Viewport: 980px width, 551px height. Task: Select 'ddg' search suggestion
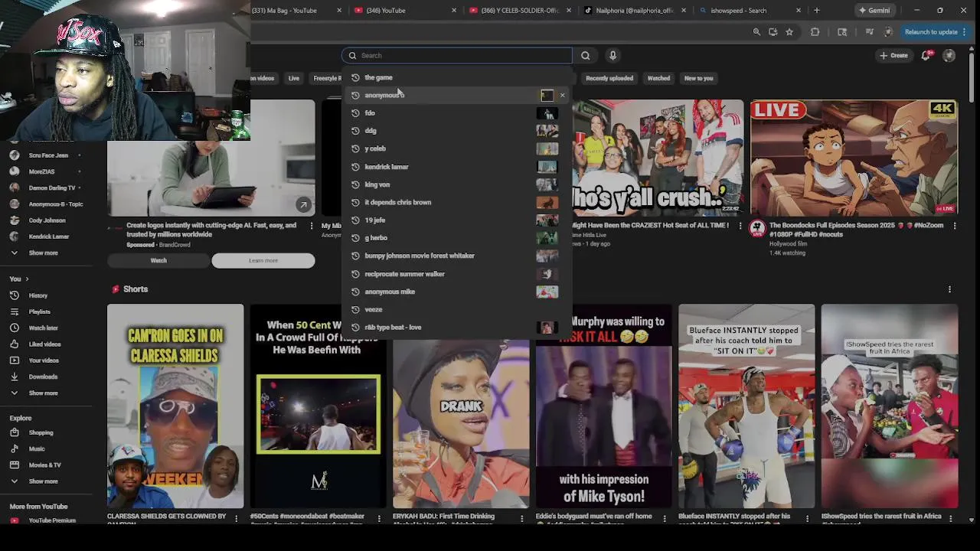(456, 131)
